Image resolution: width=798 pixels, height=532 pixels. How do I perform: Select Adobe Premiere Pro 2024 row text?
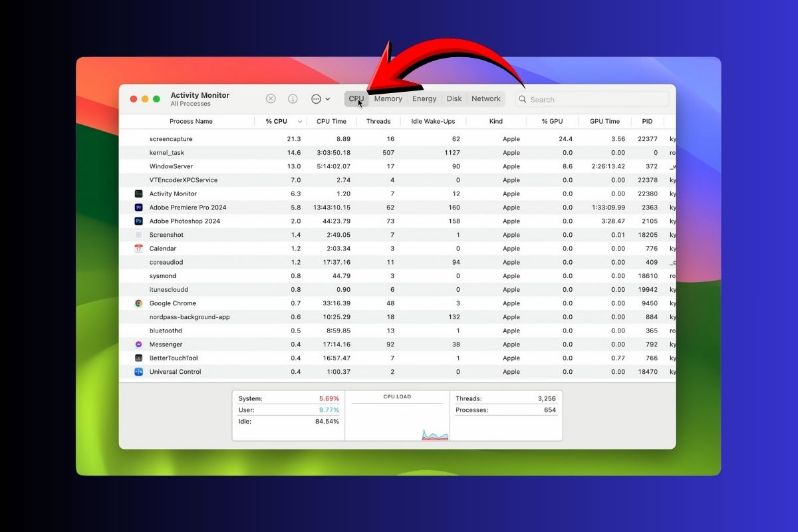click(188, 207)
